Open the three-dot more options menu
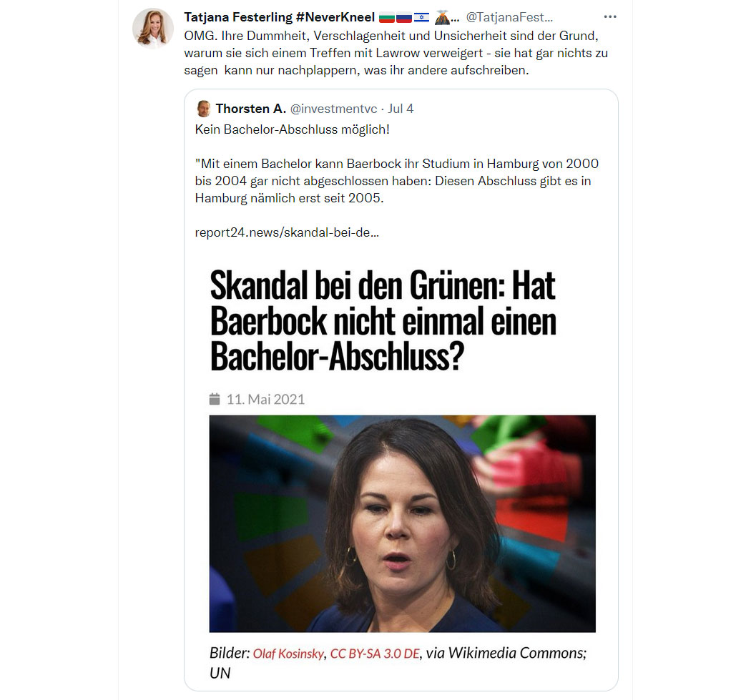 [609, 16]
